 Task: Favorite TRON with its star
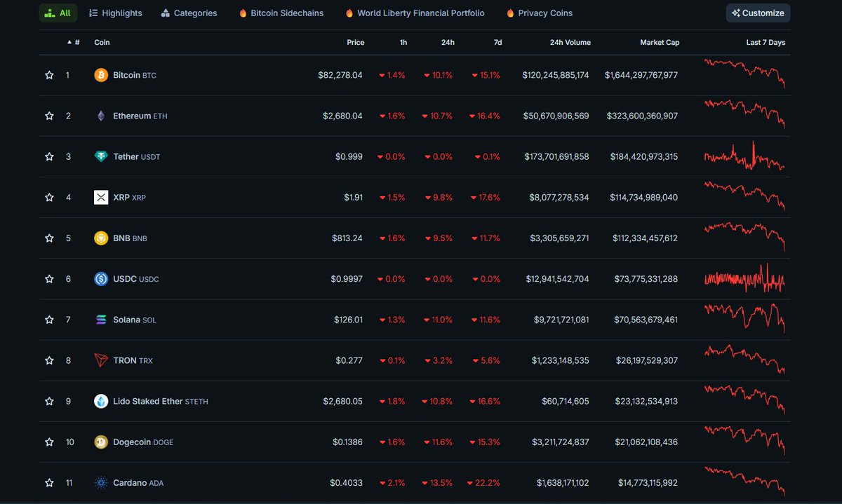(49, 360)
